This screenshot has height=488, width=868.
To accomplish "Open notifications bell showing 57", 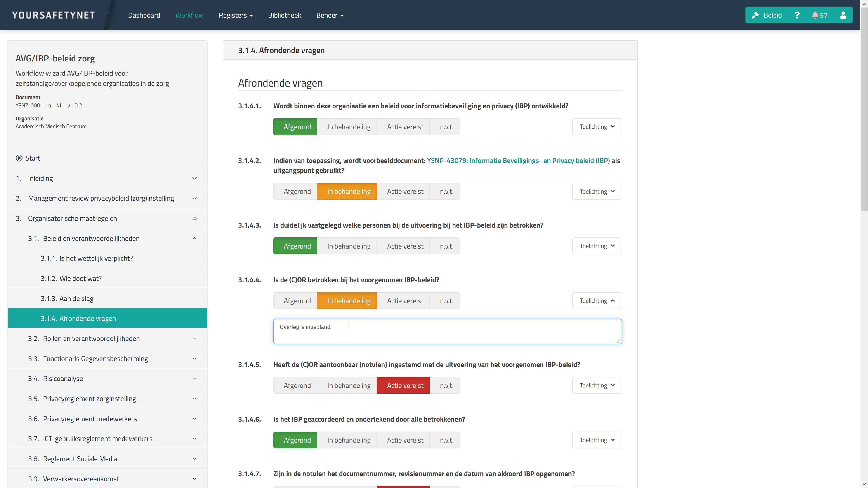I will [x=819, y=15].
